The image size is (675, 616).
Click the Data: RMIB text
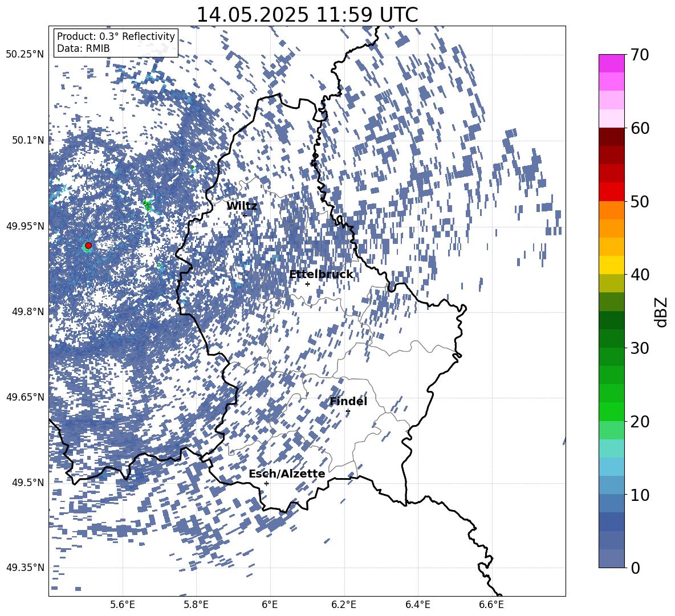pos(83,48)
